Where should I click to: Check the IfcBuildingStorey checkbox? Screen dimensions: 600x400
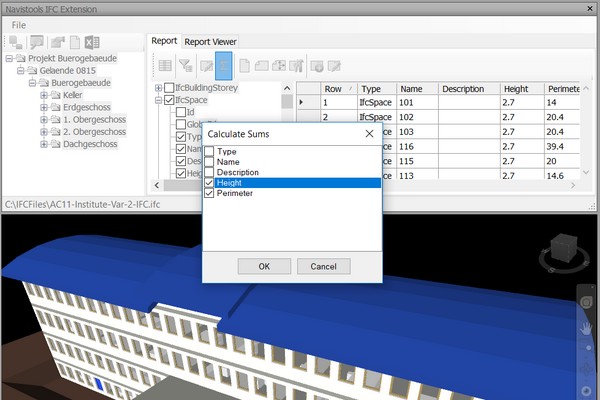pyautogui.click(x=168, y=89)
